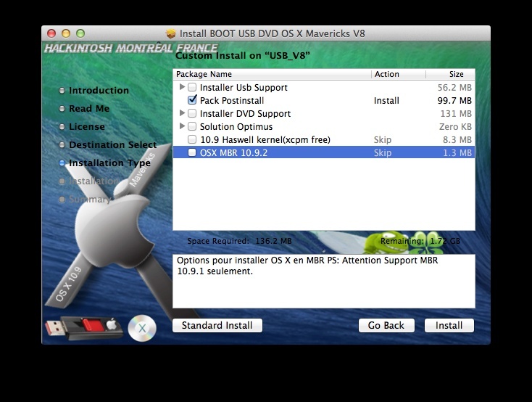Click the 56.2 MB size value
Viewport: 532px width, 402px height.
[x=454, y=88]
